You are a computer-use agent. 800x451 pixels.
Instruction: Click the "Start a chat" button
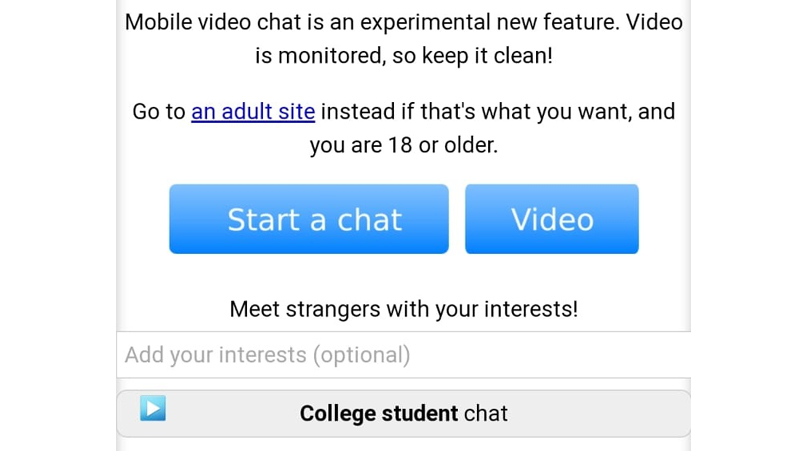[x=309, y=219]
